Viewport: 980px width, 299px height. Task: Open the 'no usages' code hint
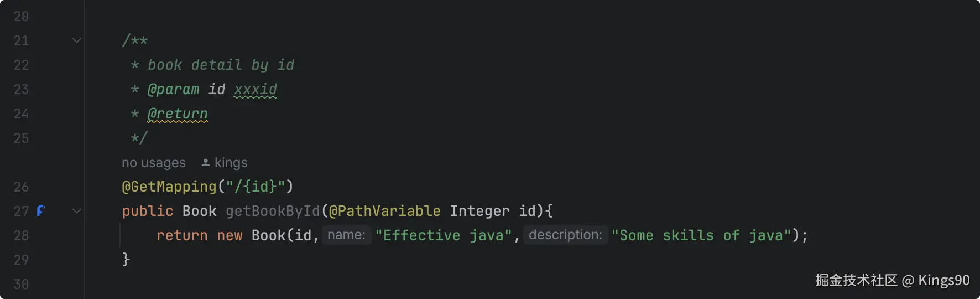[154, 163]
